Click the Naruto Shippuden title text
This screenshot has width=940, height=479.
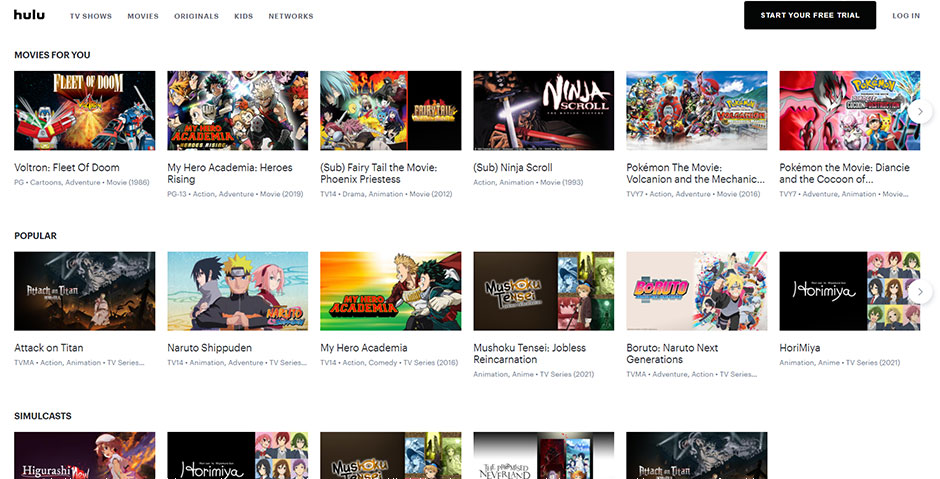point(210,348)
